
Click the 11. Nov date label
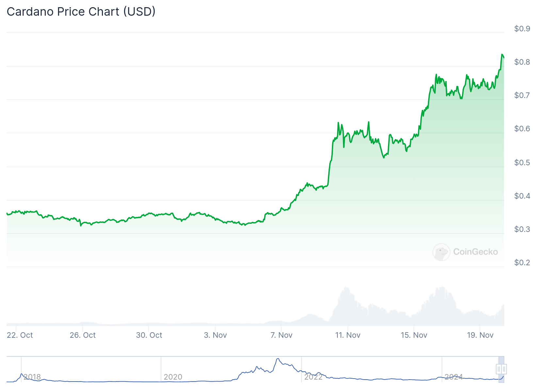click(348, 335)
